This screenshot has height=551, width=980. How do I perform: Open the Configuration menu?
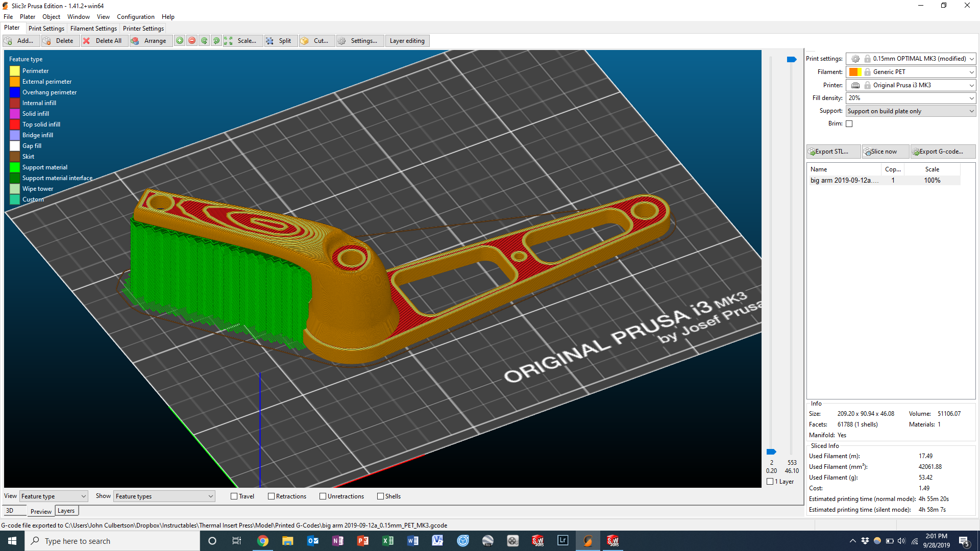[x=135, y=17]
